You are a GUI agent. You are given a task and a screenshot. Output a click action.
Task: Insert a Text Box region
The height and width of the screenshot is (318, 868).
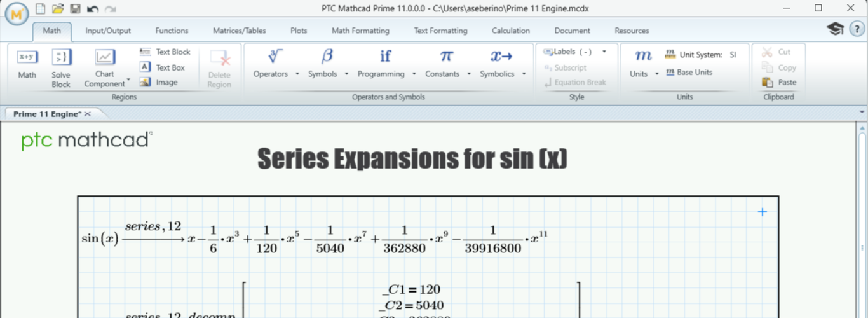(x=145, y=67)
